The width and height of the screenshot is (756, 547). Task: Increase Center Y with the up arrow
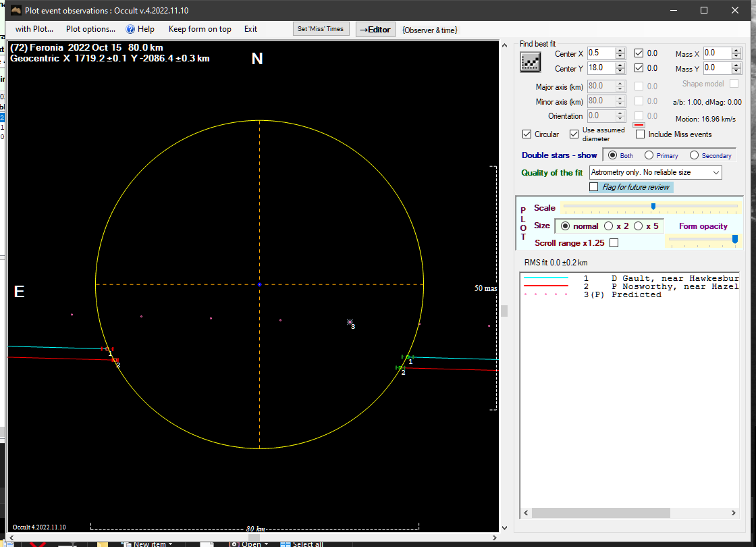[620, 65]
